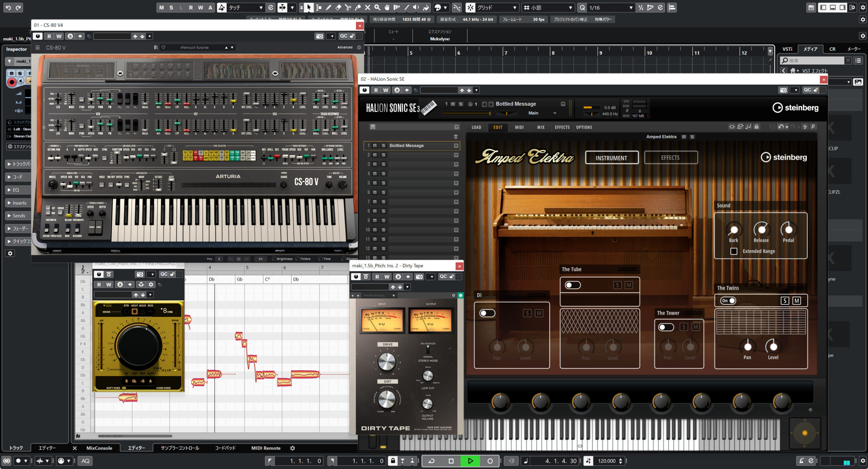
Task: Select the Zoom magnifier tool
Action: coord(377,7)
